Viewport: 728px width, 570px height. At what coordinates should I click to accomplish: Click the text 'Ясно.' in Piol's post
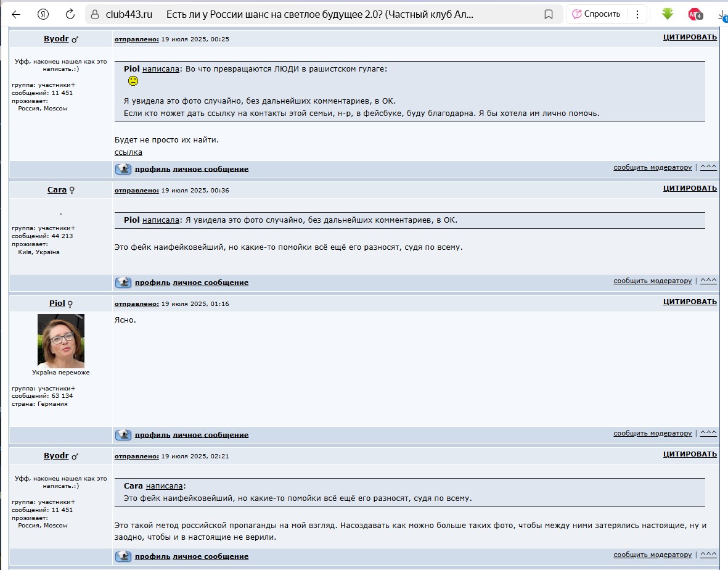point(125,320)
